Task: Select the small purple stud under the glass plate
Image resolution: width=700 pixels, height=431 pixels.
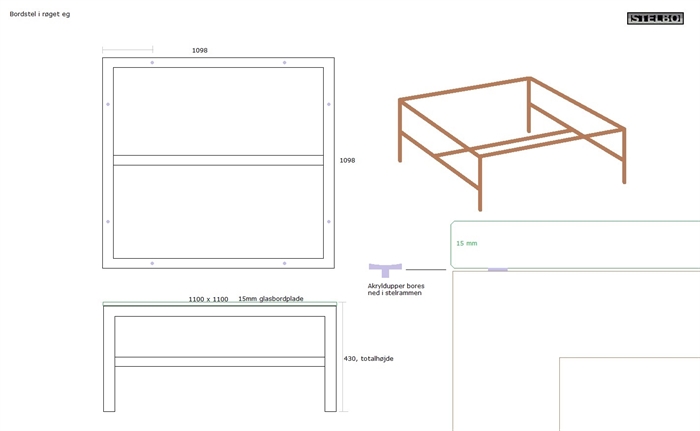Action: [x=497, y=269]
